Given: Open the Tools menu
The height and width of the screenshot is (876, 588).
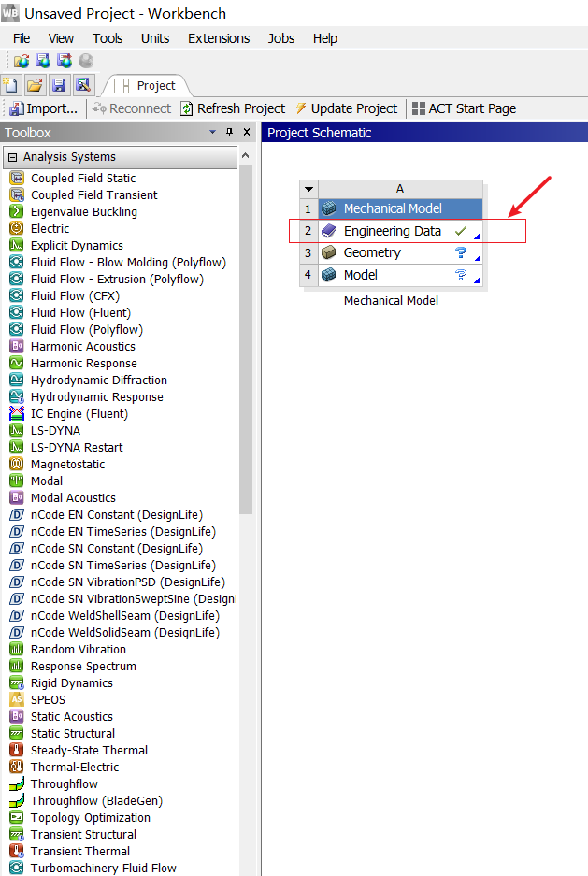Looking at the screenshot, I should (x=108, y=38).
